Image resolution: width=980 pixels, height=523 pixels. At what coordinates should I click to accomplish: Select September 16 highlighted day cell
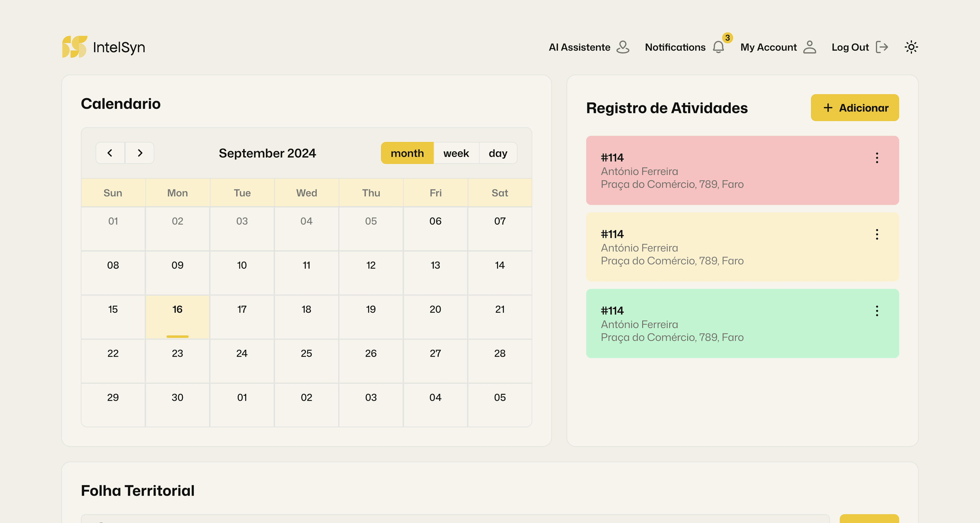click(x=177, y=316)
